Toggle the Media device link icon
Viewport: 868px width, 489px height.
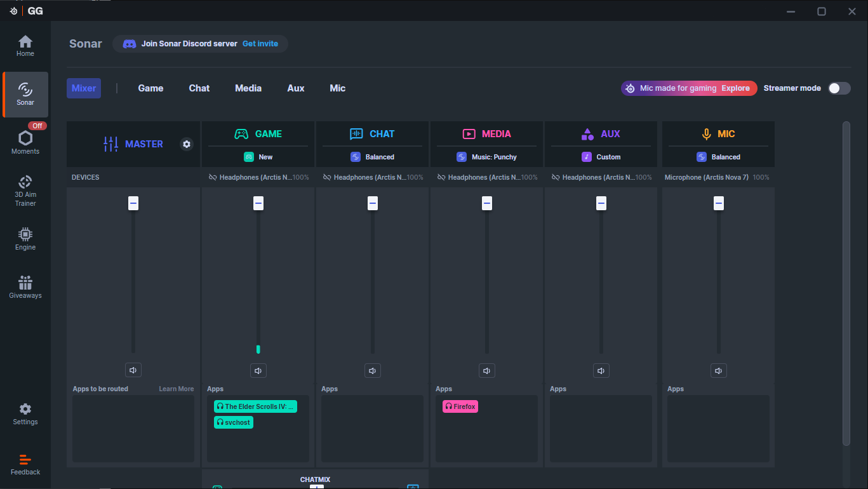(441, 177)
